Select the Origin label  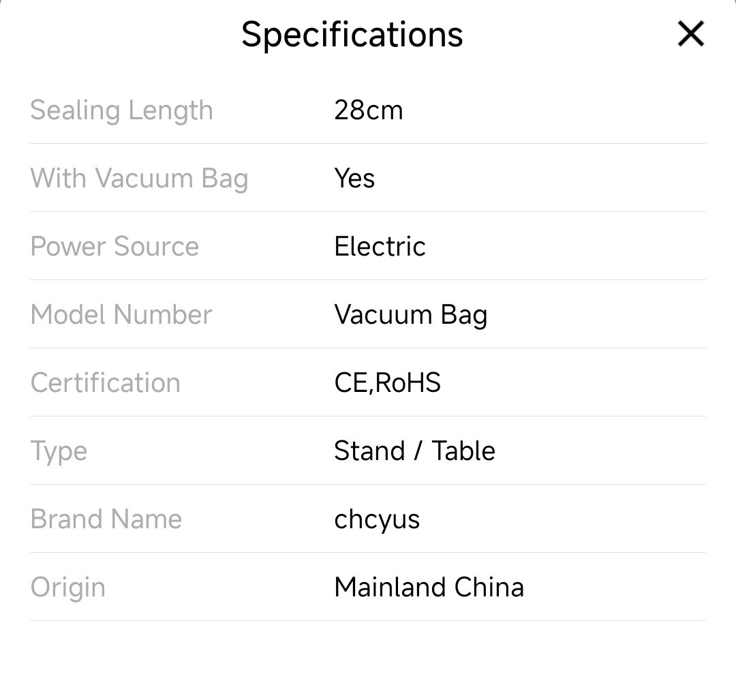tap(68, 588)
